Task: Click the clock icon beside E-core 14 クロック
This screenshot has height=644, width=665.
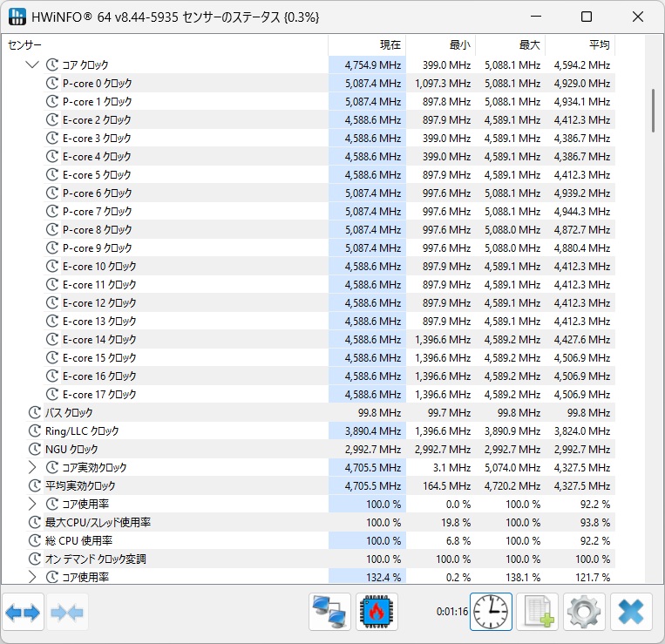Action: click(x=51, y=339)
